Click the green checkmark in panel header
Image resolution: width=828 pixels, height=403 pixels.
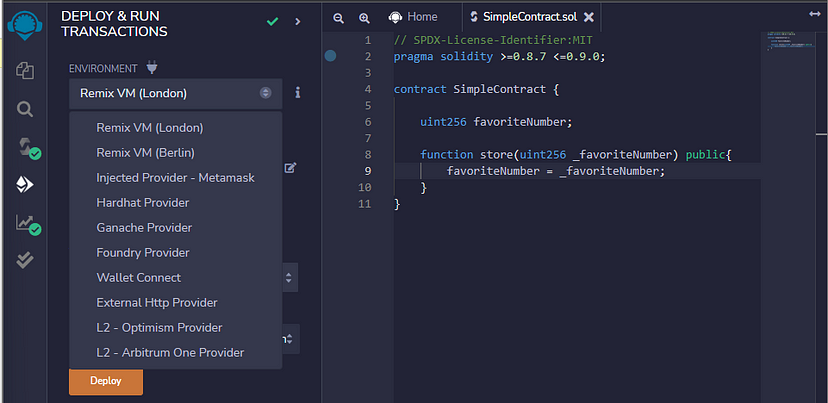(x=272, y=22)
